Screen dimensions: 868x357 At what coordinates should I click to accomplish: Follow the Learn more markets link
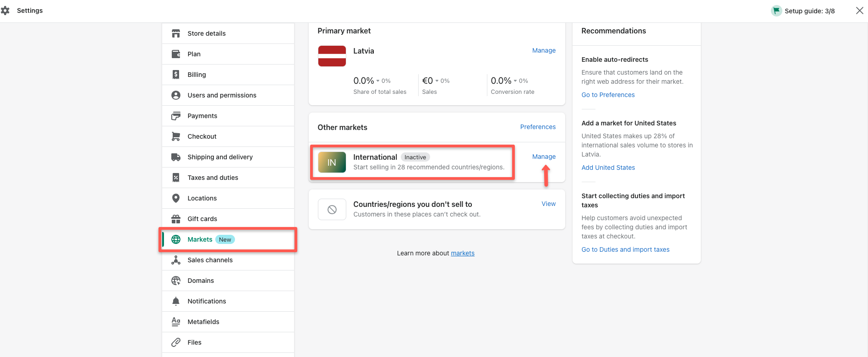coord(463,253)
